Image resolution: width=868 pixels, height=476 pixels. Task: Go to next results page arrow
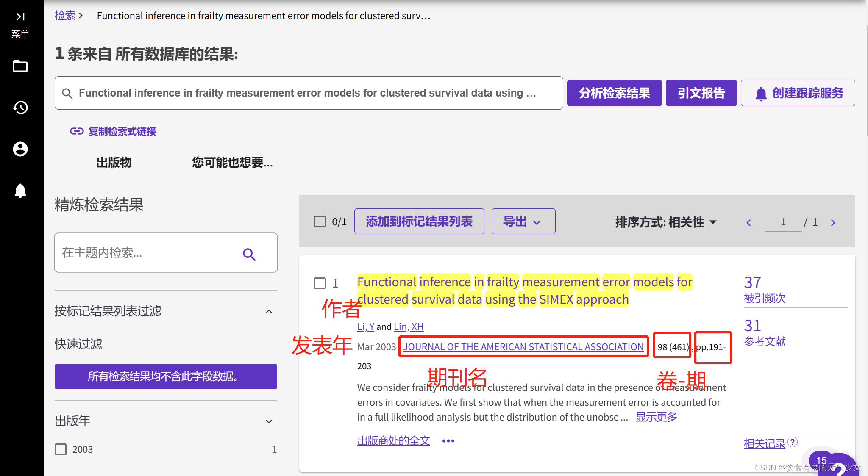833,222
